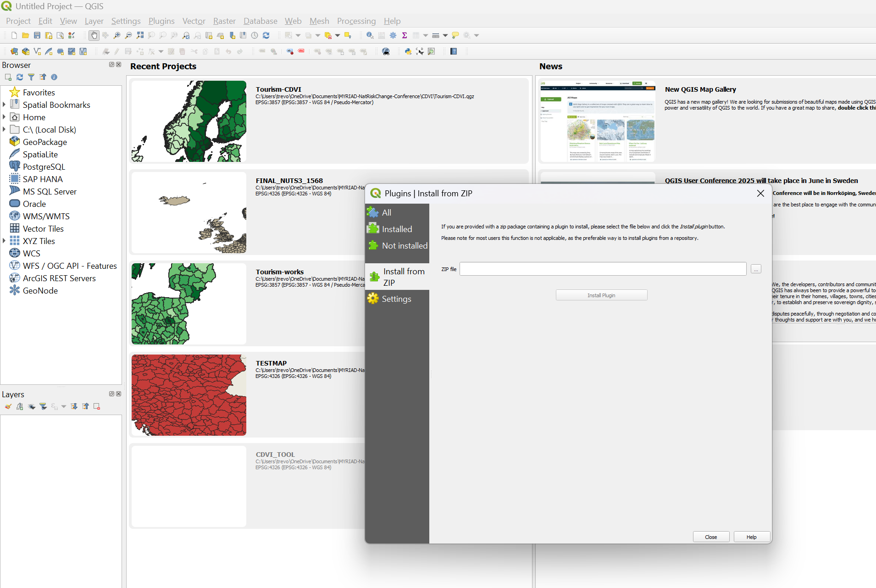Click Filter Legend icon in Layers panel
876x588 pixels.
pyautogui.click(x=43, y=406)
